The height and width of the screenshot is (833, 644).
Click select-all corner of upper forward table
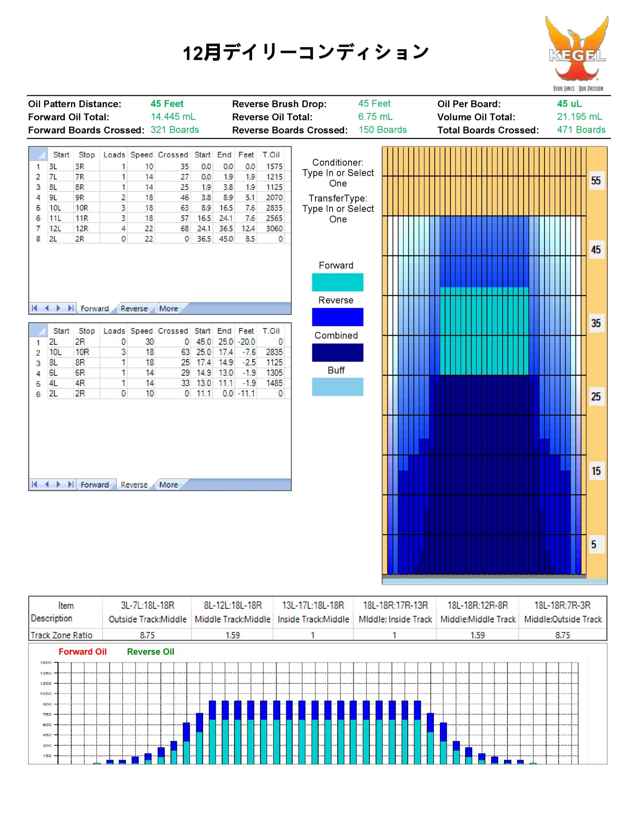point(38,155)
